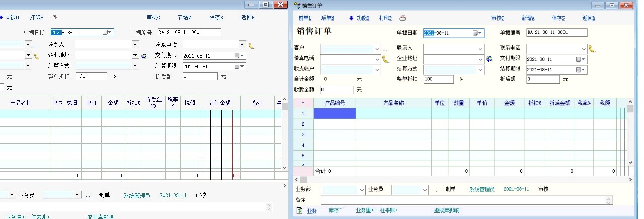Screen dimensions: 644x219
Task: Open the calendar picker for 交付期限 in right window
Action: click(x=579, y=59)
